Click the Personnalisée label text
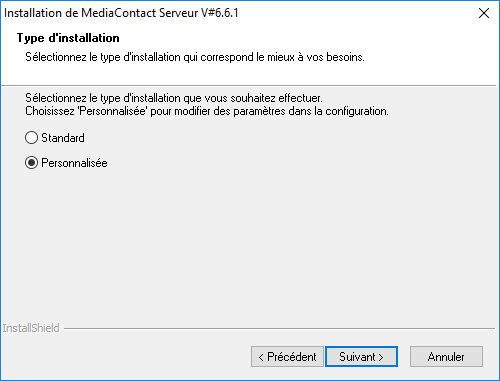500x381 pixels. [74, 163]
